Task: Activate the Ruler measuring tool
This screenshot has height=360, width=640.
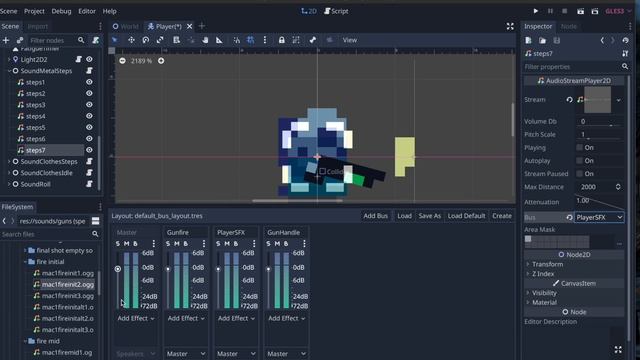Action: 219,40
